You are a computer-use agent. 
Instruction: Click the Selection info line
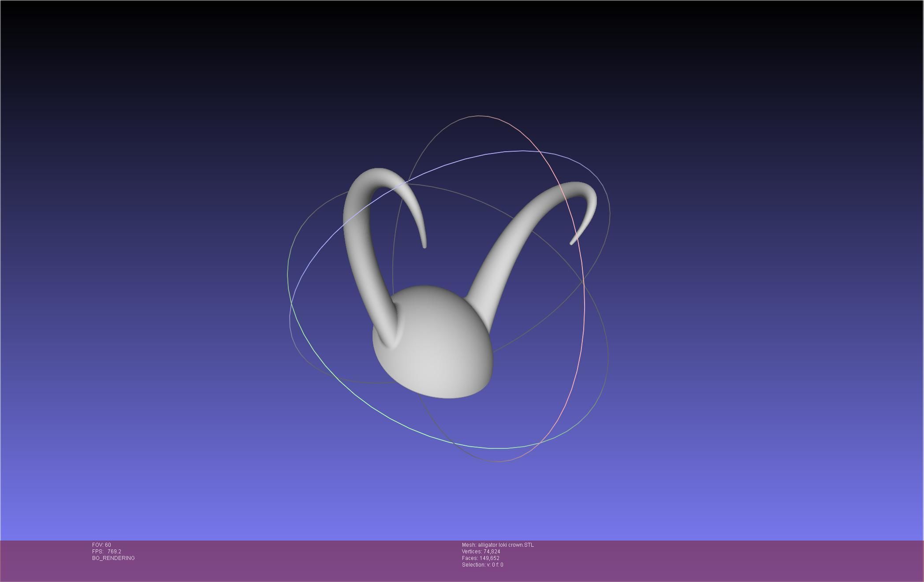click(482, 565)
